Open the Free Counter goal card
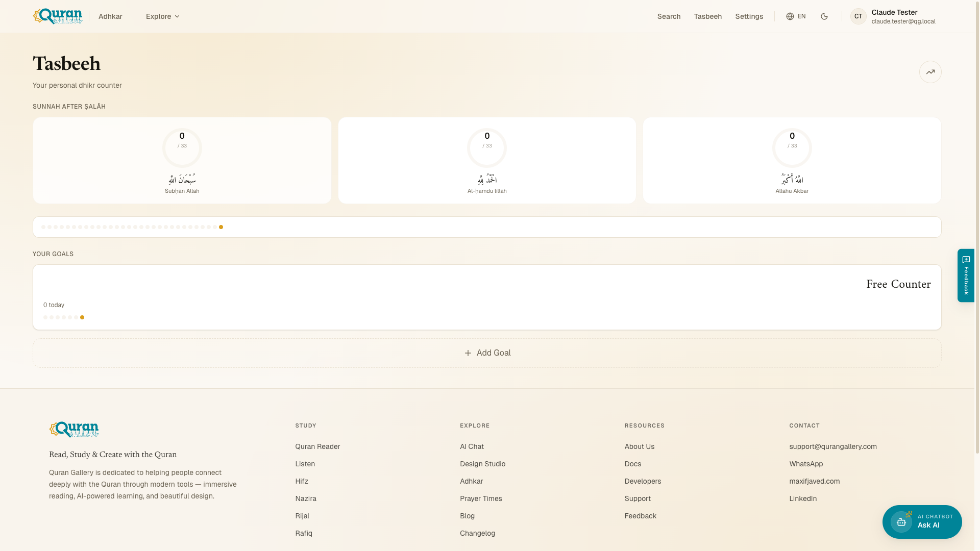This screenshot has height=551, width=980. (x=487, y=297)
